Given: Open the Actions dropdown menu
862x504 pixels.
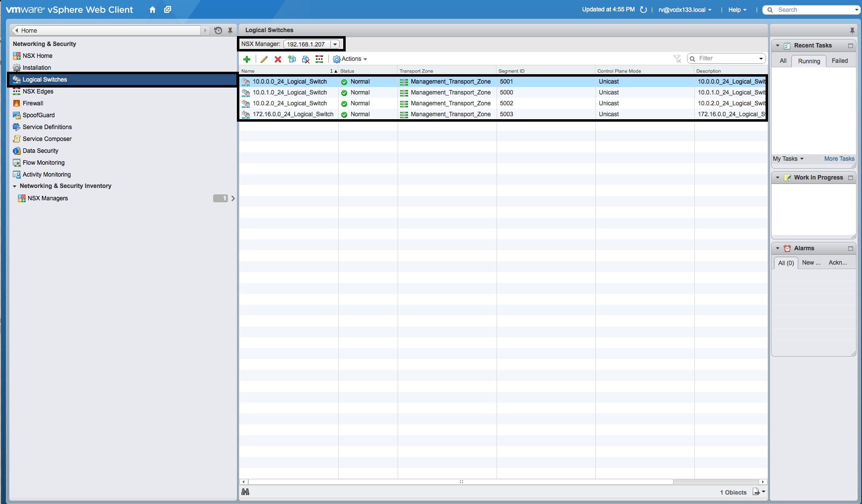Looking at the screenshot, I should click(x=350, y=59).
